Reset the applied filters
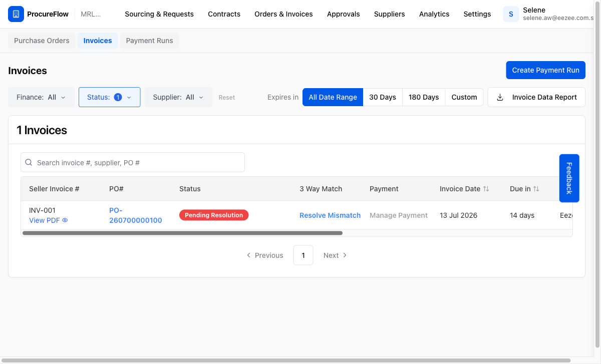 click(x=226, y=98)
